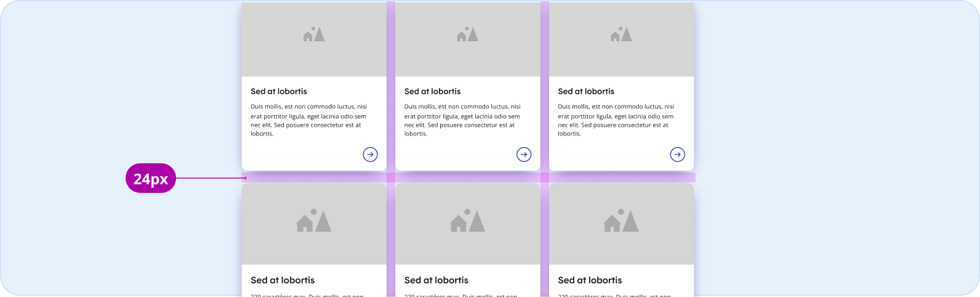980x297 pixels.
Task: Open first top card title 'Sed at lobortis'
Action: [x=279, y=91]
